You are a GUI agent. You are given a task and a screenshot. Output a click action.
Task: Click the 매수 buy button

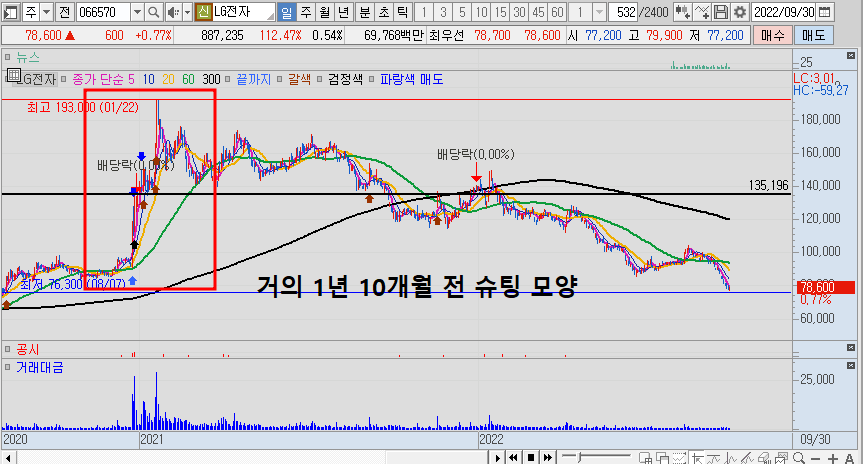click(x=773, y=36)
